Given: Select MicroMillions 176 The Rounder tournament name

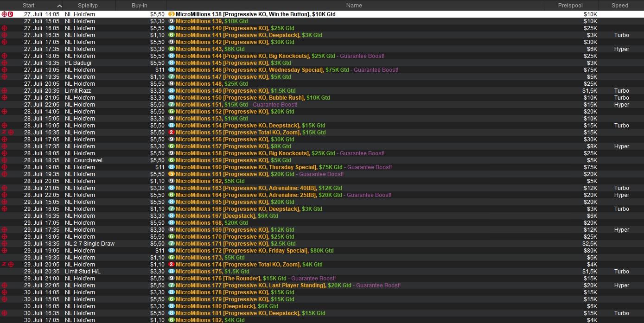Looking at the screenshot, I should pos(218,279).
